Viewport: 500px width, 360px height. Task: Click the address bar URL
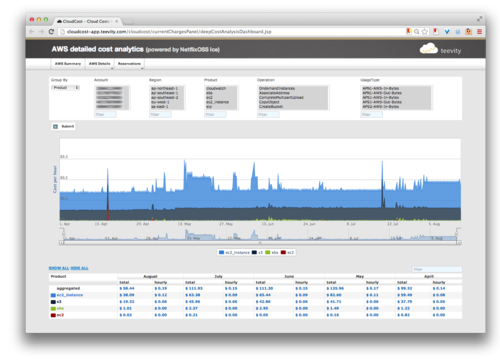[169, 32]
